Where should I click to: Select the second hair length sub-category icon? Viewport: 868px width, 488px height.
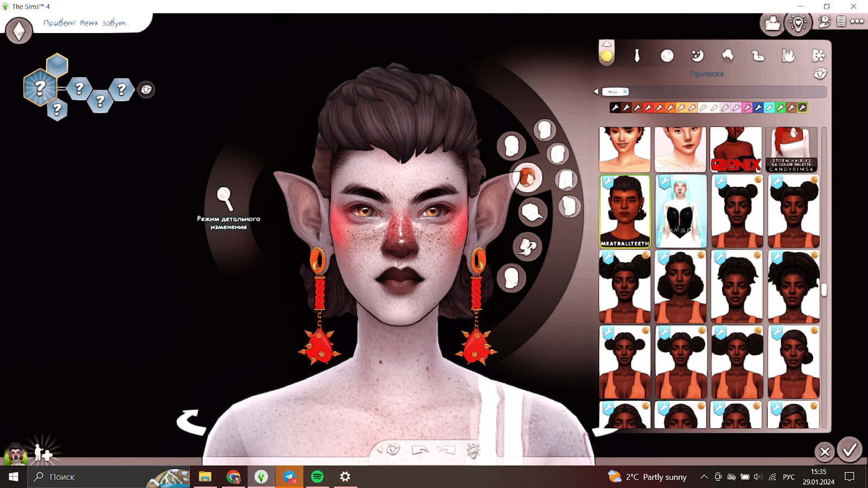[558, 154]
